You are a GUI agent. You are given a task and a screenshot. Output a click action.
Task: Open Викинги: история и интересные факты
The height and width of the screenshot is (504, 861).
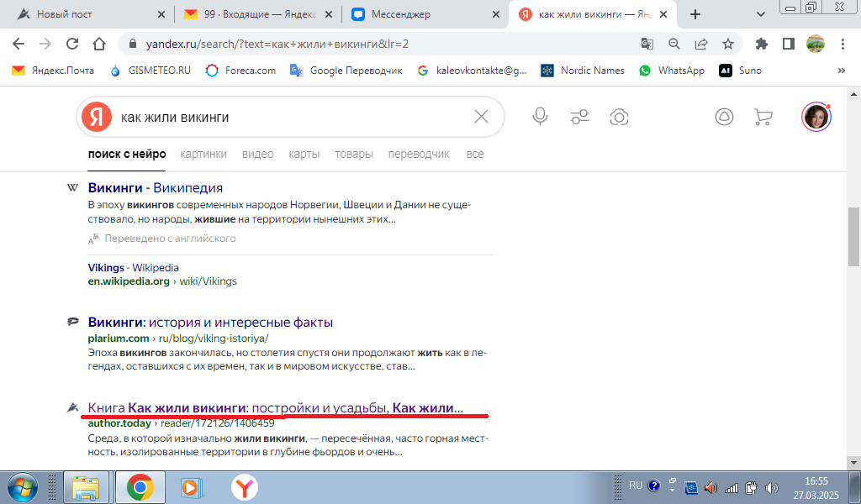[210, 322]
